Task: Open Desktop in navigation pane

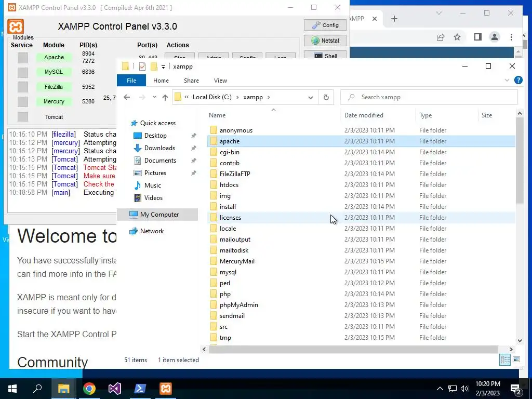Action: pyautogui.click(x=155, y=136)
